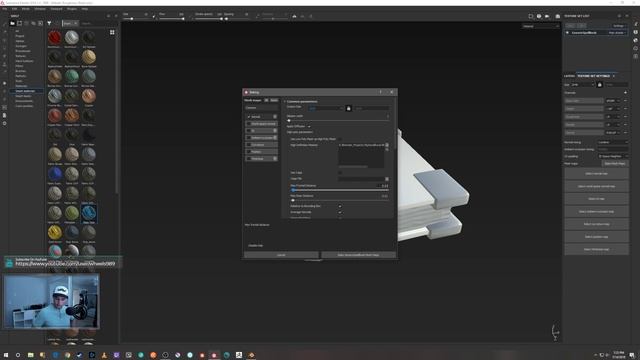Open the Windows notification center
Viewport: 640px width, 360px height.
coord(632,355)
